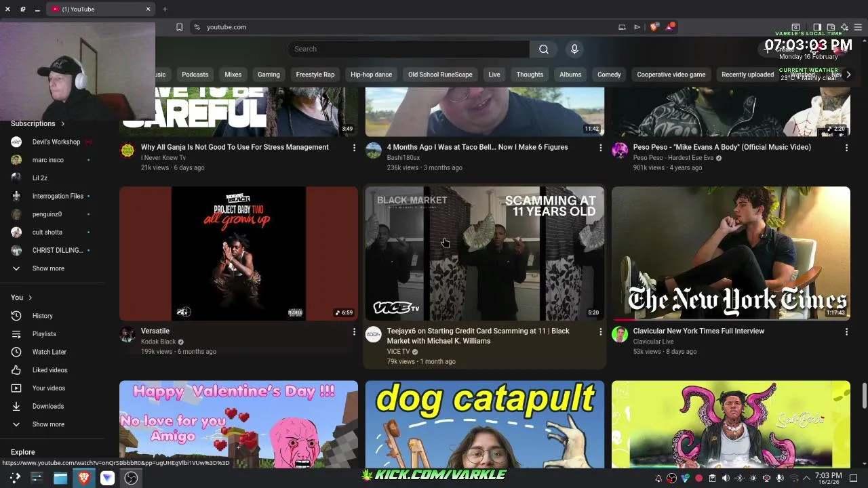Expand Show more under Subscriptions
The width and height of the screenshot is (868, 488).
coord(48,268)
